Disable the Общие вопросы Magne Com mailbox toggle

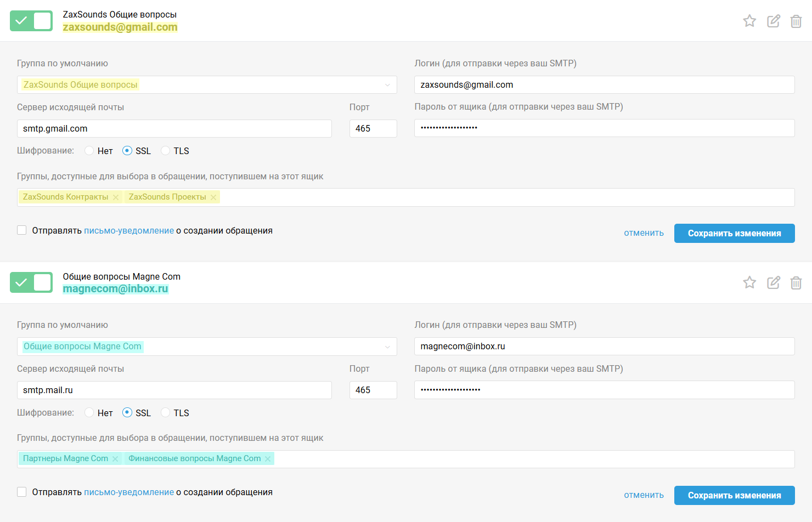pos(31,282)
